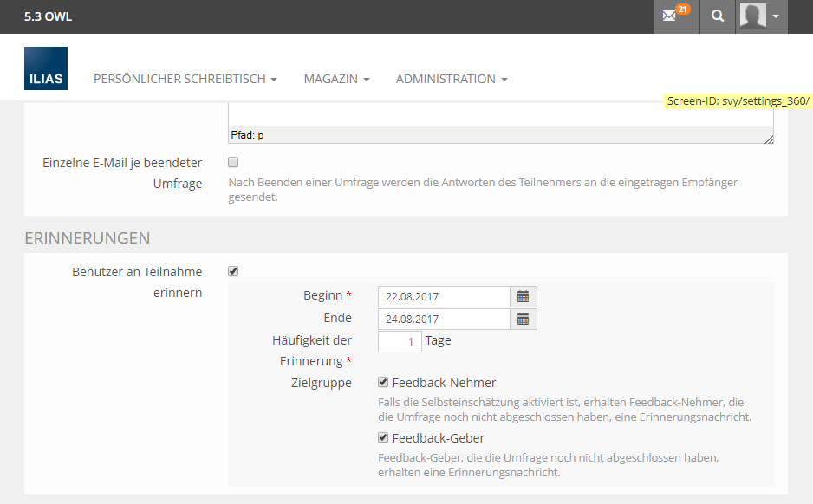
Task: Click the Häufigkeit der Erinnerung days field
Action: (400, 341)
